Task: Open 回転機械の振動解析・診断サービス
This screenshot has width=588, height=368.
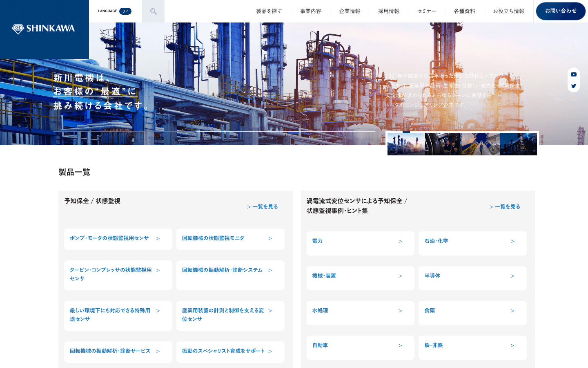Action: 118,352
